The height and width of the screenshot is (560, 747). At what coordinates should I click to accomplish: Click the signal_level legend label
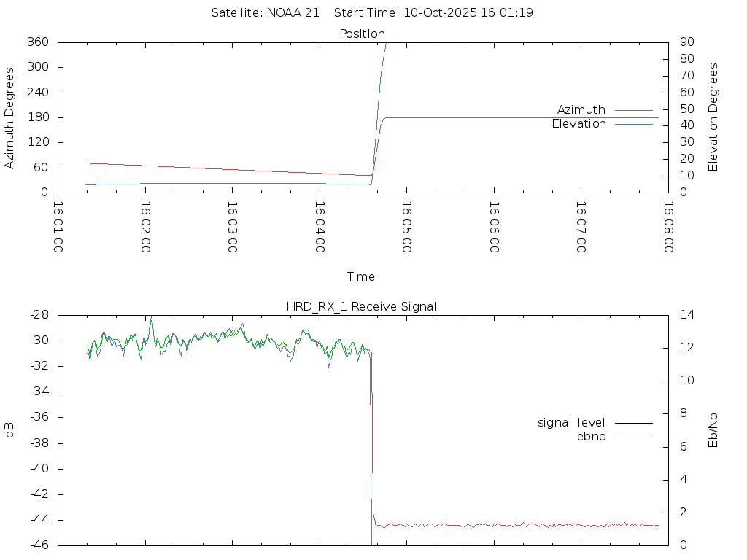point(571,423)
